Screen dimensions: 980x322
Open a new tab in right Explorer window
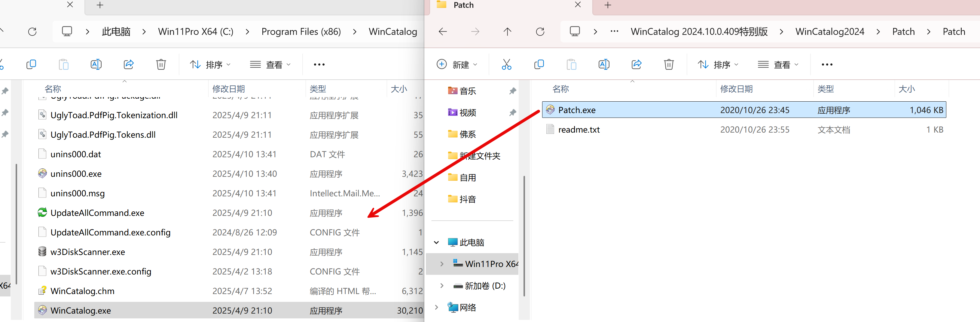(x=608, y=5)
